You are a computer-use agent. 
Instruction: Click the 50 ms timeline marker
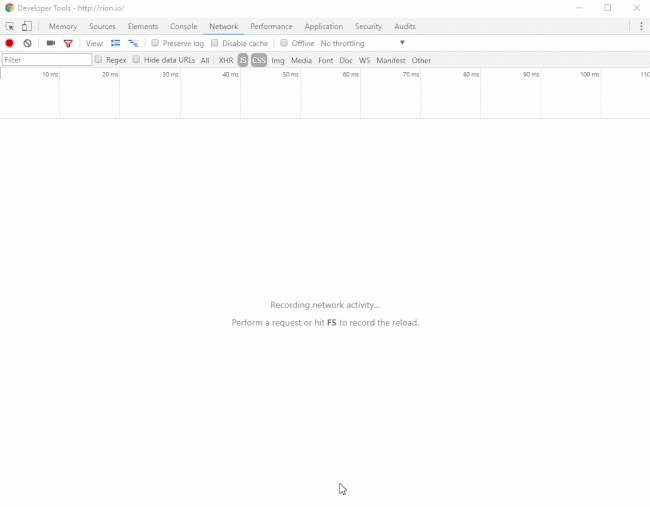point(291,74)
